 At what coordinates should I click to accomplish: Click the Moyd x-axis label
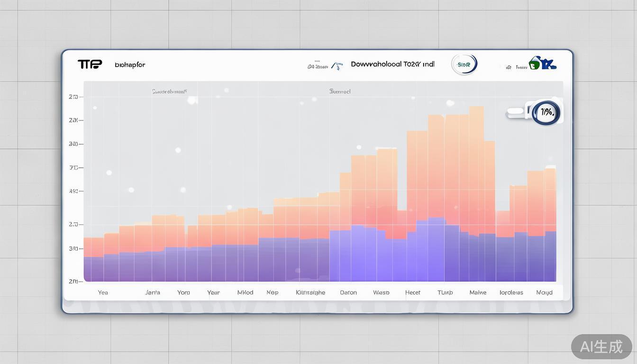[544, 292]
